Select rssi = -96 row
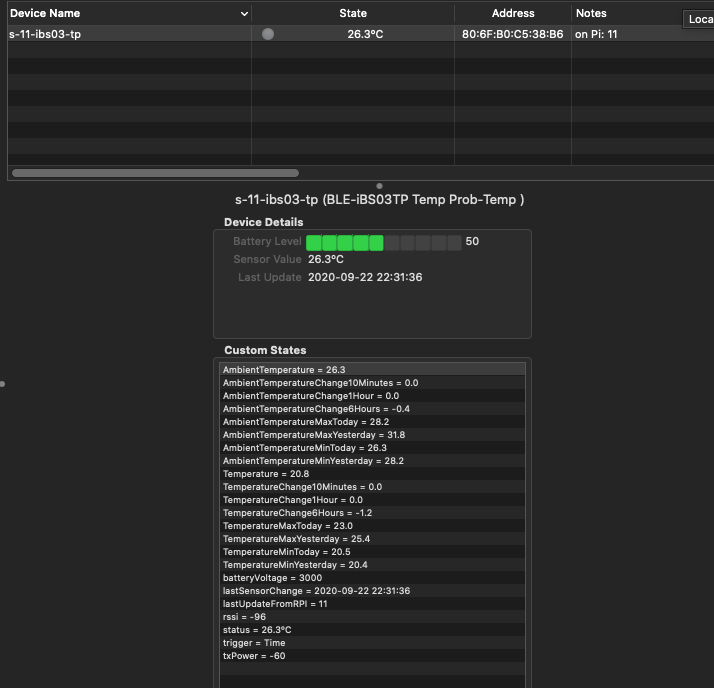 point(372,616)
